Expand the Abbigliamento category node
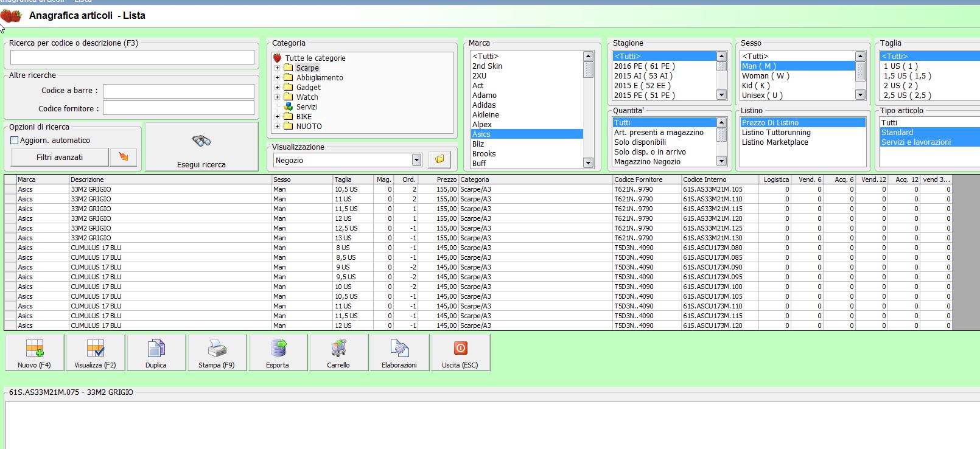This screenshot has width=980, height=449. [x=277, y=78]
